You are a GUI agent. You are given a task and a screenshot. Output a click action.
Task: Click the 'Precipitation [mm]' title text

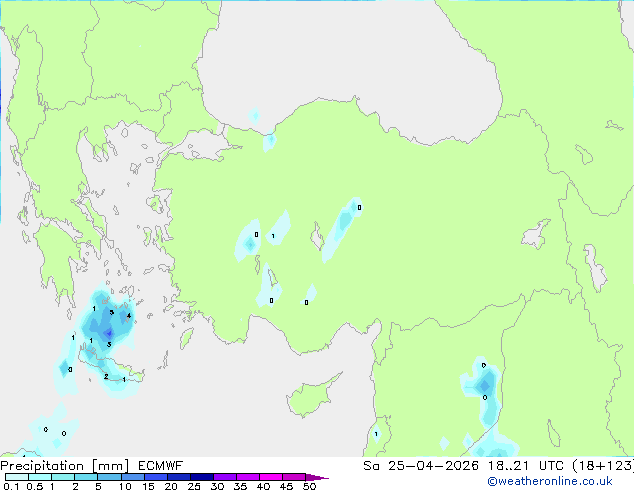click(64, 466)
